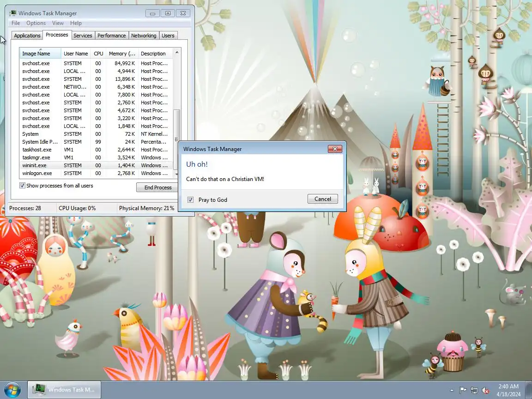Sort by Image Name column

(40, 53)
